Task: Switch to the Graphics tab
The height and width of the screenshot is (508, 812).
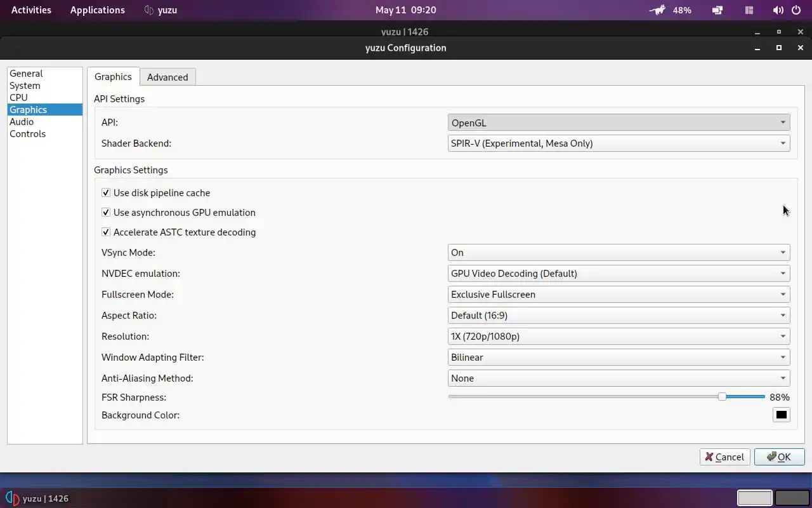Action: (113, 77)
